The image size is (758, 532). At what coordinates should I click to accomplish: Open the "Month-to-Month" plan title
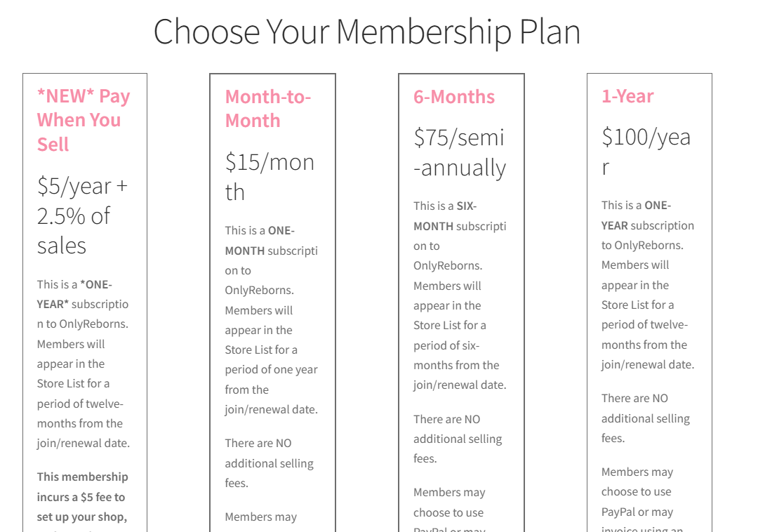267,109
